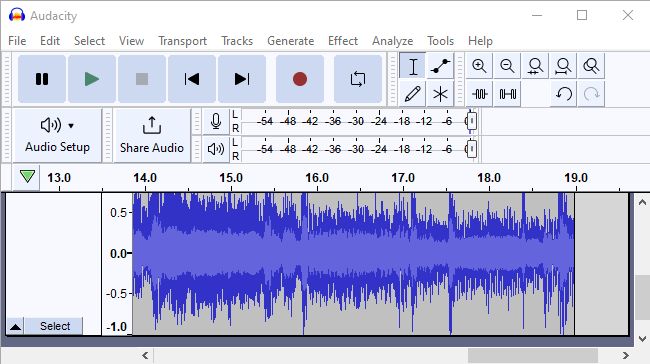This screenshot has width=650, height=364.
Task: Open the Help menu
Action: click(x=480, y=41)
